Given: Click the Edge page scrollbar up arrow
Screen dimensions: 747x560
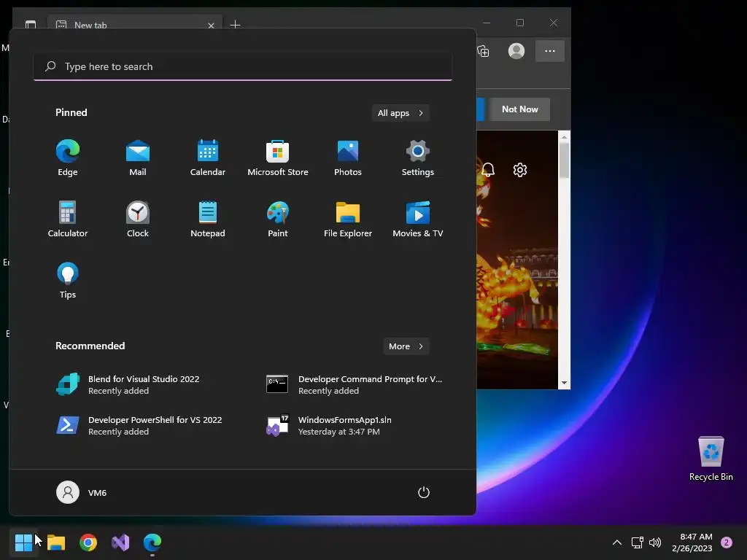Looking at the screenshot, I should coord(564,137).
